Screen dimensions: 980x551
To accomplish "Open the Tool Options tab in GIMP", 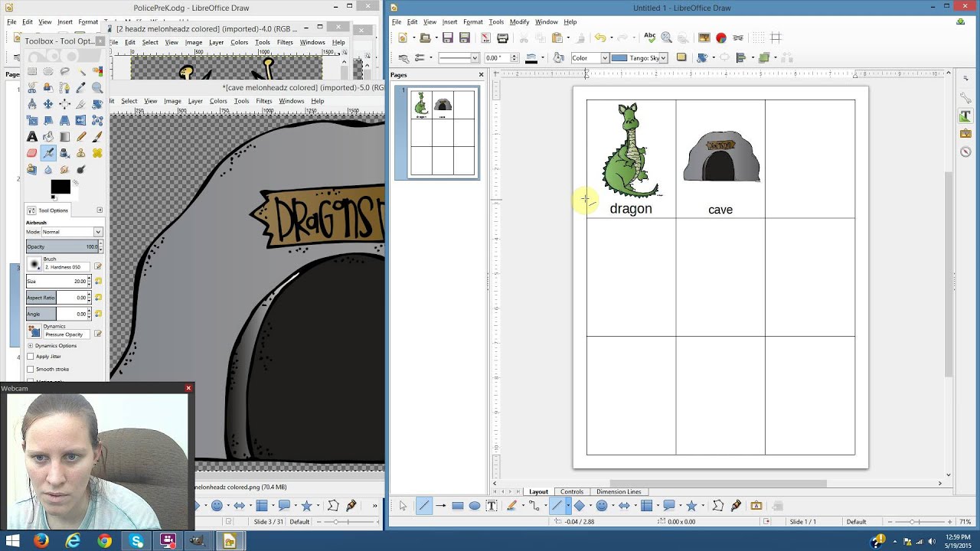I will coord(48,210).
